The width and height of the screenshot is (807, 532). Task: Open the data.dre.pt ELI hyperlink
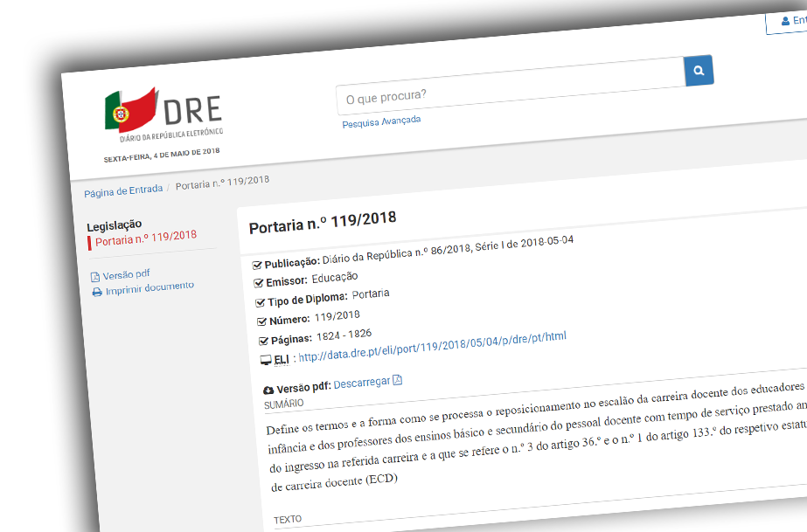pos(433,346)
